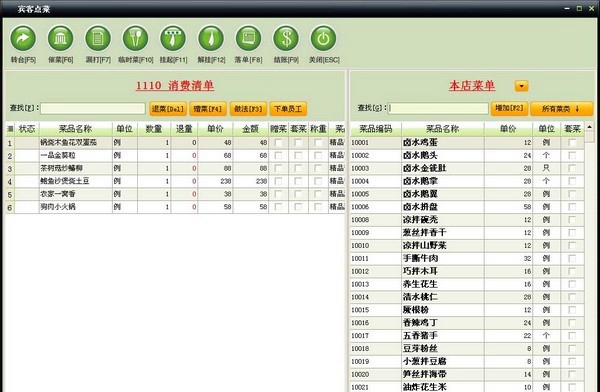This screenshot has width=600, height=392.
Task: Toggle 赠菜 checkbox for order row 1
Action: pos(279,143)
